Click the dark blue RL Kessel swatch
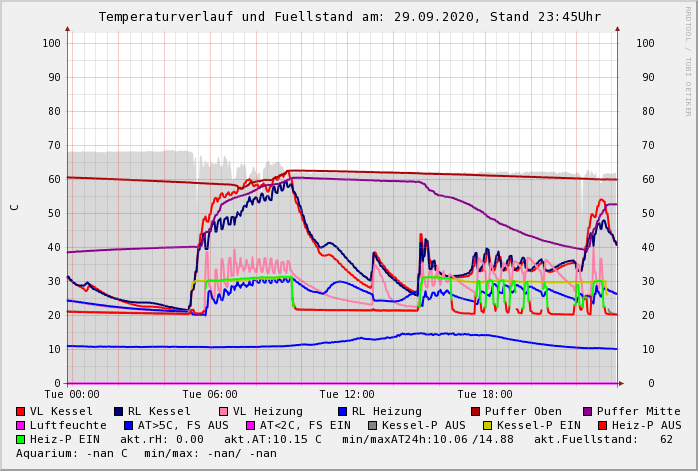Image resolution: width=698 pixels, height=471 pixels. [x=119, y=412]
